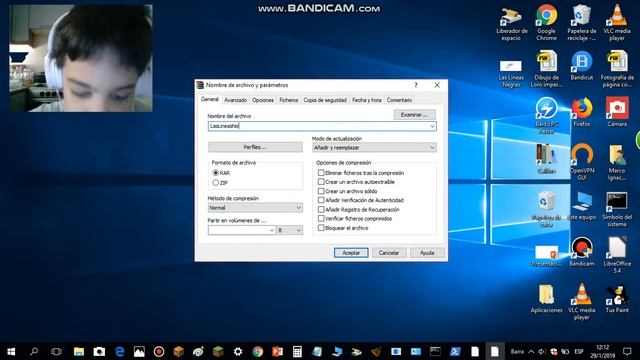The width and height of the screenshot is (640, 360).
Task: Open the notification center icon
Action: click(x=627, y=351)
